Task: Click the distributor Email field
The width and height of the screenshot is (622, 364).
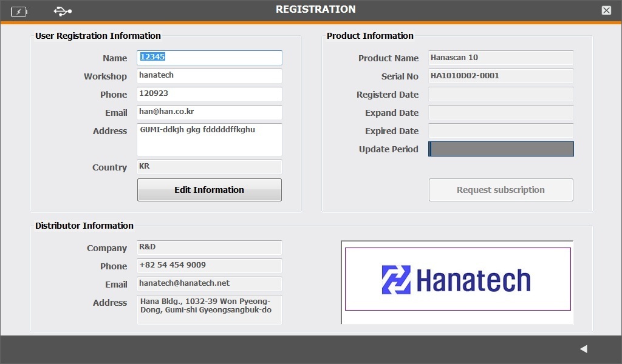Action: tap(209, 284)
